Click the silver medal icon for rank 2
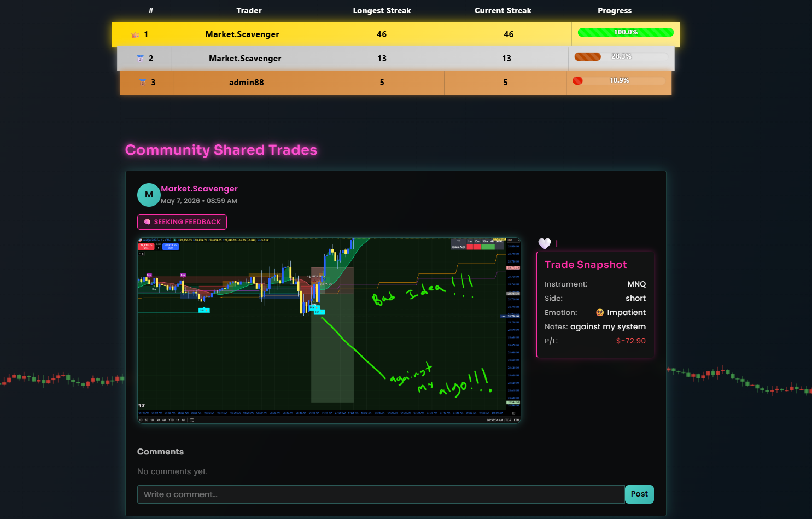This screenshot has height=519, width=812. (140, 58)
